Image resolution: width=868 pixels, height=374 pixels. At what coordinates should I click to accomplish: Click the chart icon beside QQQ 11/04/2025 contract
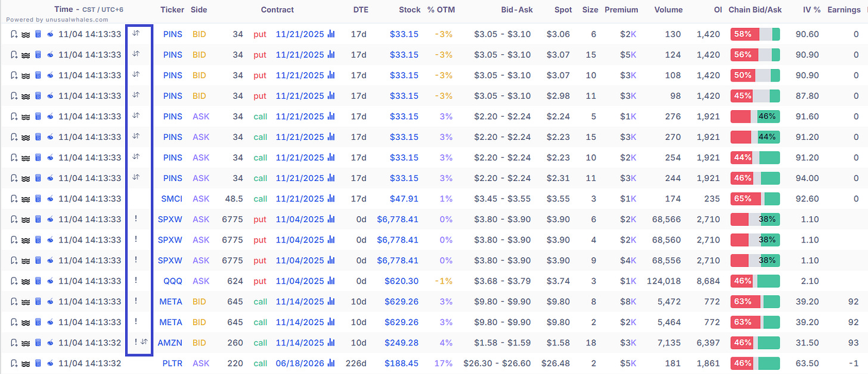tap(331, 281)
